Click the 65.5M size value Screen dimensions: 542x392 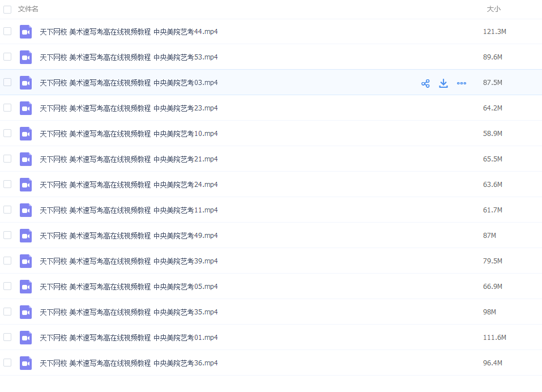pos(493,159)
